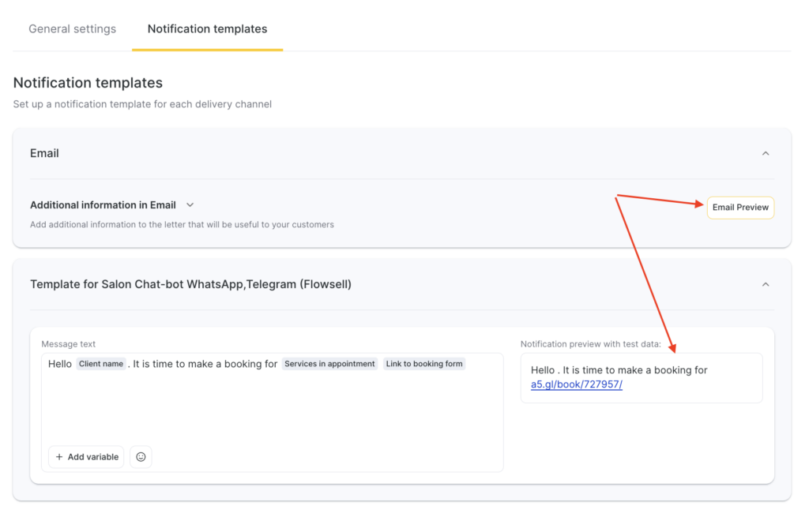
Task: Click the word Hello in message text
Action: [60, 364]
